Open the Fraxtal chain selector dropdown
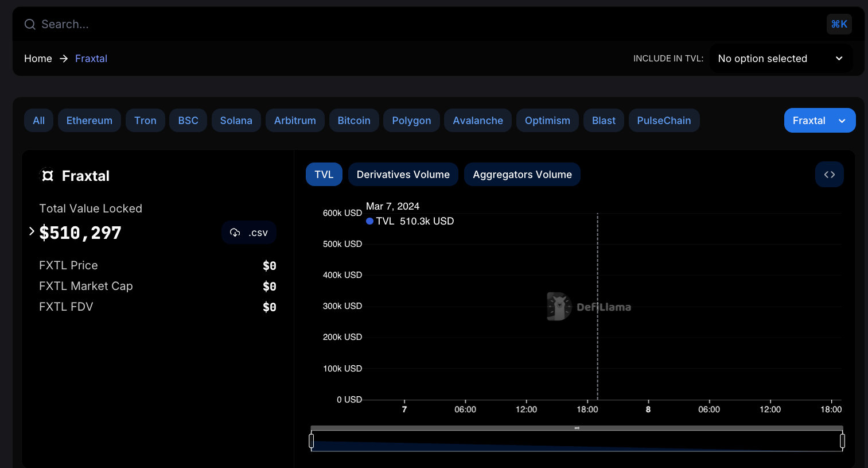 click(x=819, y=121)
